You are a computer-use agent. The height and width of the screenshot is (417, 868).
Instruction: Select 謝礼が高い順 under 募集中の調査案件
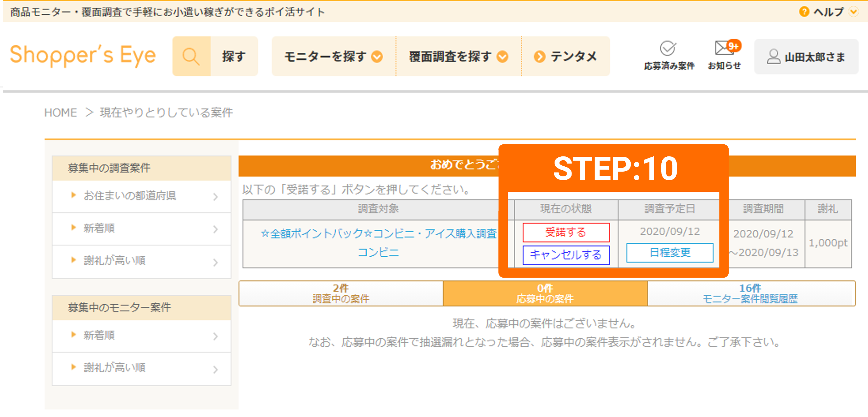[141, 261]
